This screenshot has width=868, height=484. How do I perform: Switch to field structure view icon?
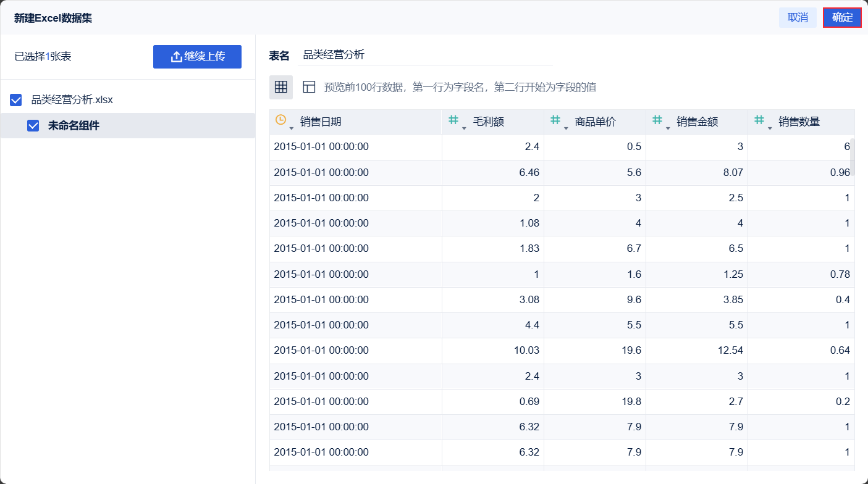(309, 87)
